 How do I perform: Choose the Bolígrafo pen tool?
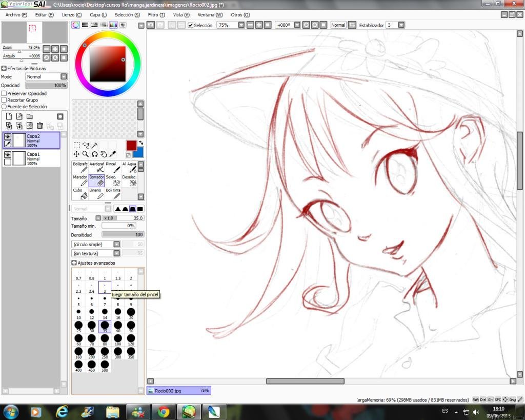(x=80, y=168)
